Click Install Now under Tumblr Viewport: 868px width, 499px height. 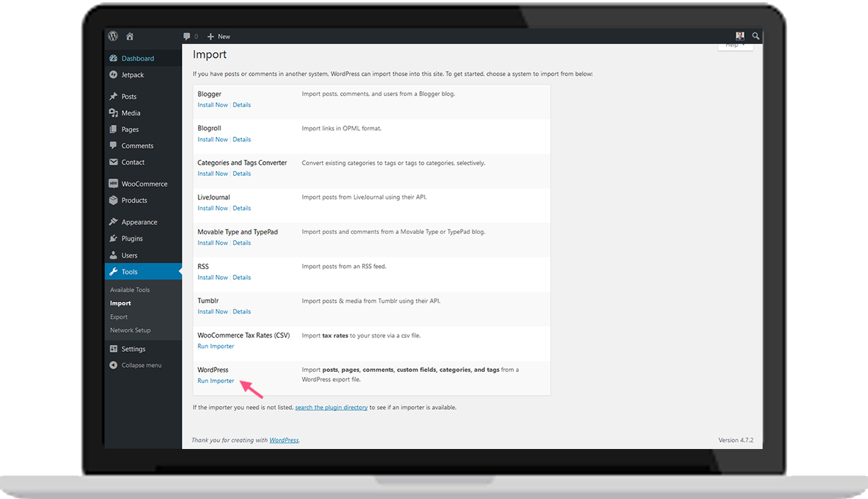[213, 312]
